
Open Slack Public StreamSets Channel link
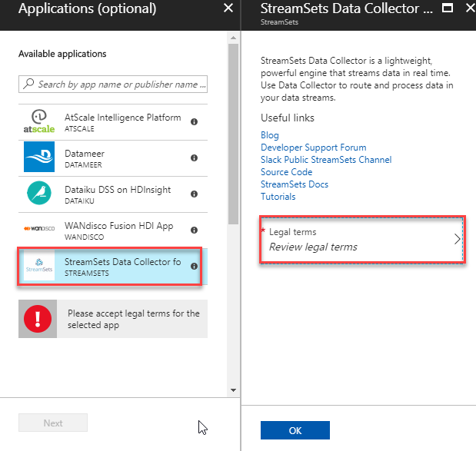pos(326,160)
